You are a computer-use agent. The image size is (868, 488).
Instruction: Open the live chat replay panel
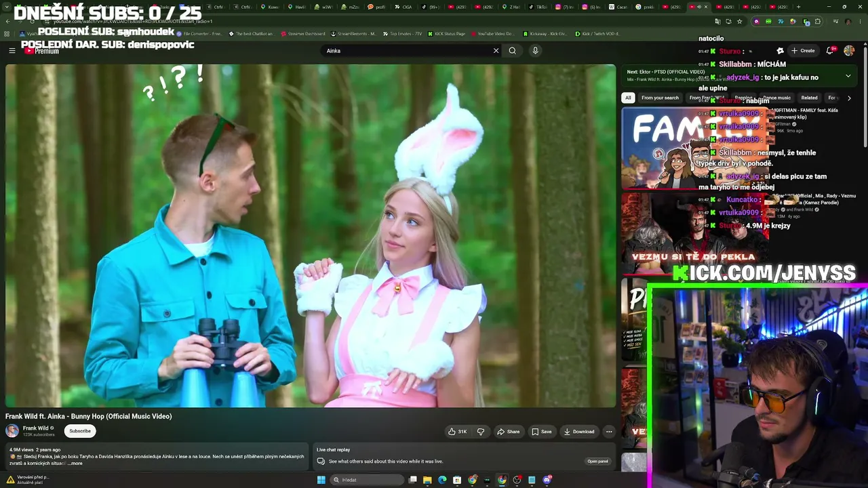coord(597,462)
